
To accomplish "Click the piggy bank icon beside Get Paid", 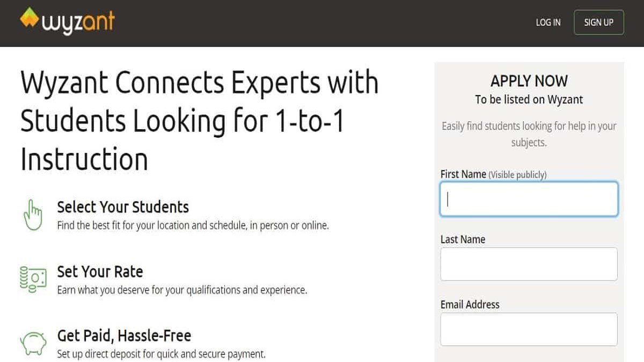I will pos(33,343).
